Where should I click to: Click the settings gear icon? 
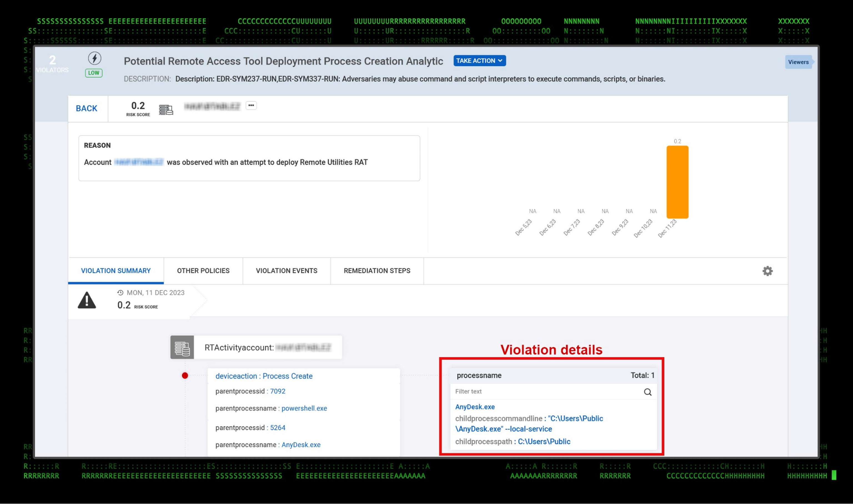tap(767, 271)
